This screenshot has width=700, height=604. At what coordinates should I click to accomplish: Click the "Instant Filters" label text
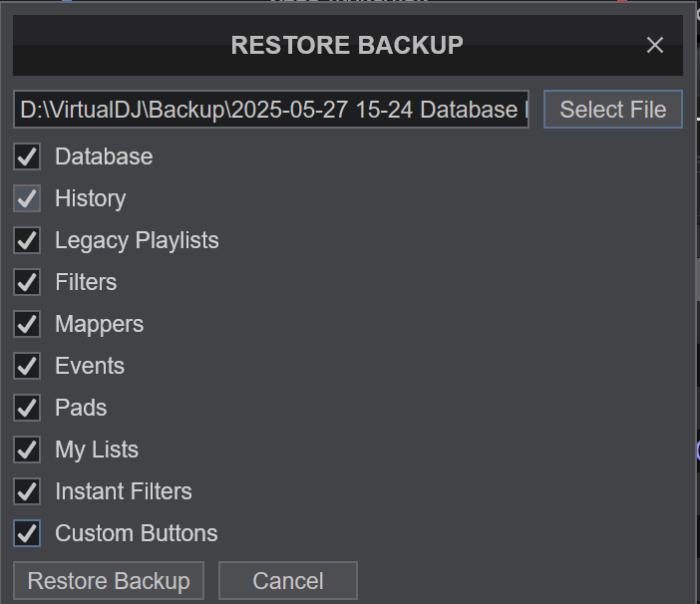(124, 491)
